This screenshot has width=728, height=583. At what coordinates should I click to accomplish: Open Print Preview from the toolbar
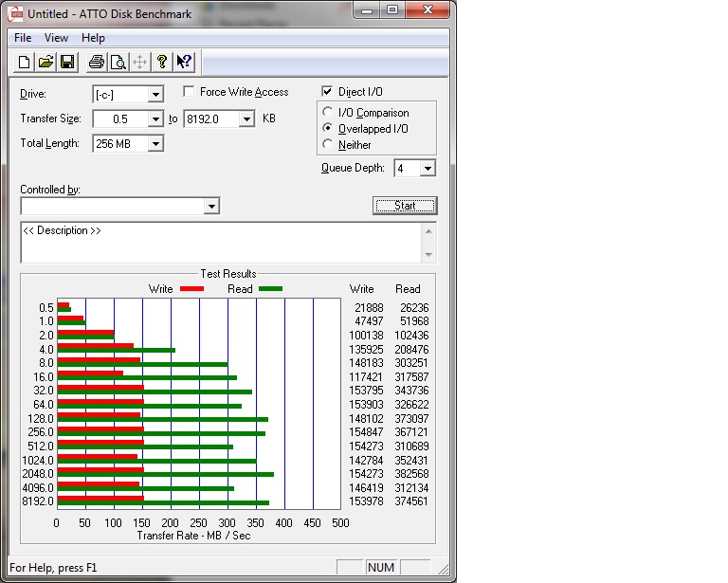118,63
